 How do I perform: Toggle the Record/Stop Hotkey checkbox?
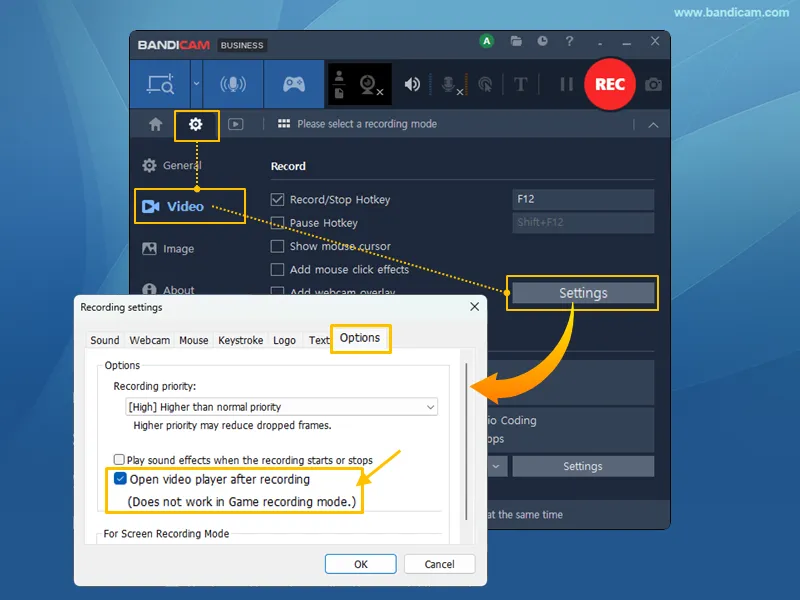(x=277, y=199)
